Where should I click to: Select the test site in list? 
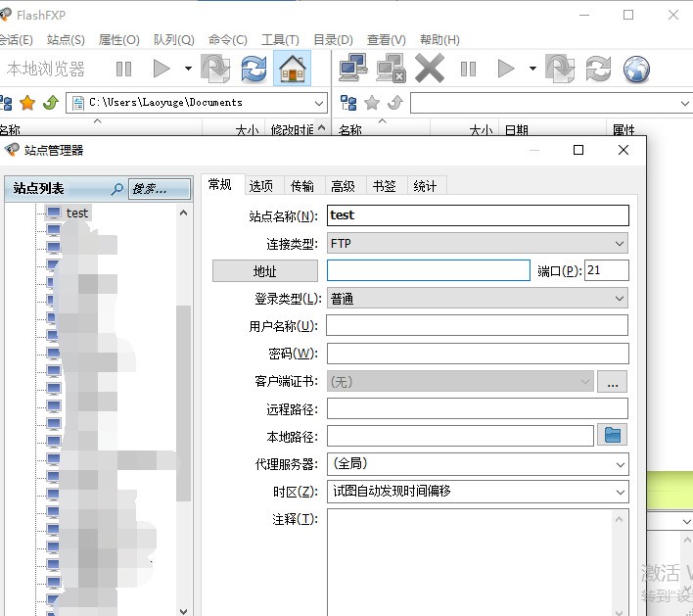pos(76,213)
